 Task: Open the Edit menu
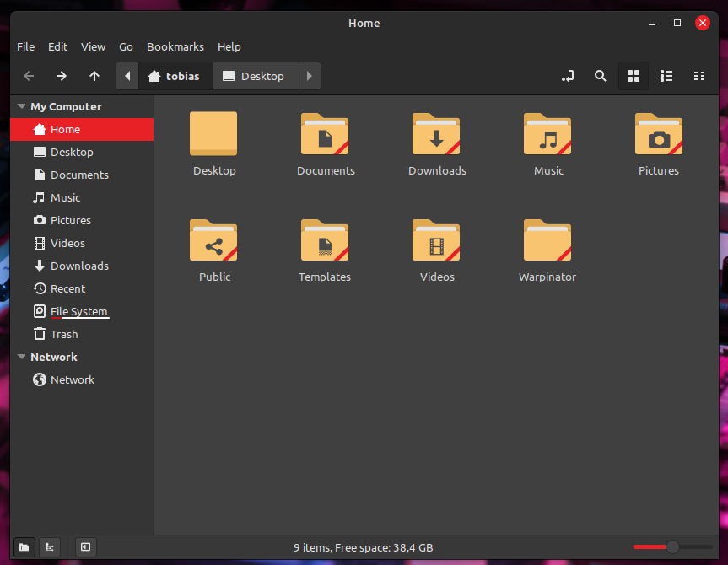coord(57,47)
